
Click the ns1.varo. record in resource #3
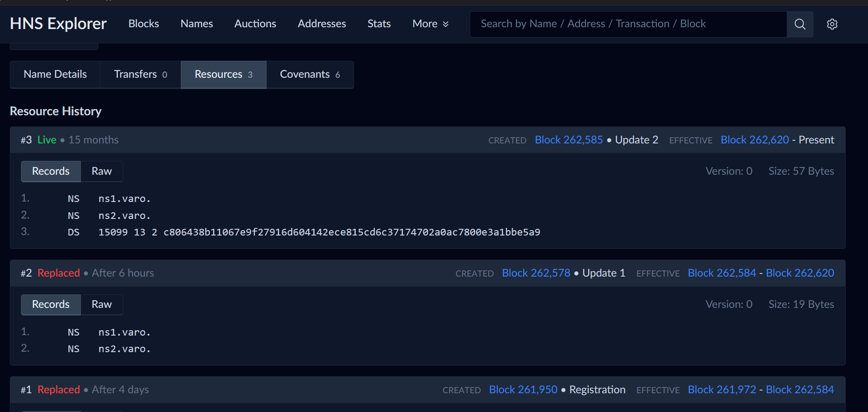click(x=125, y=199)
